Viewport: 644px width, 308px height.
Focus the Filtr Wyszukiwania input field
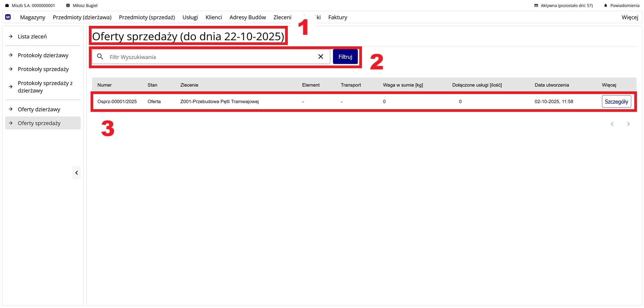211,57
